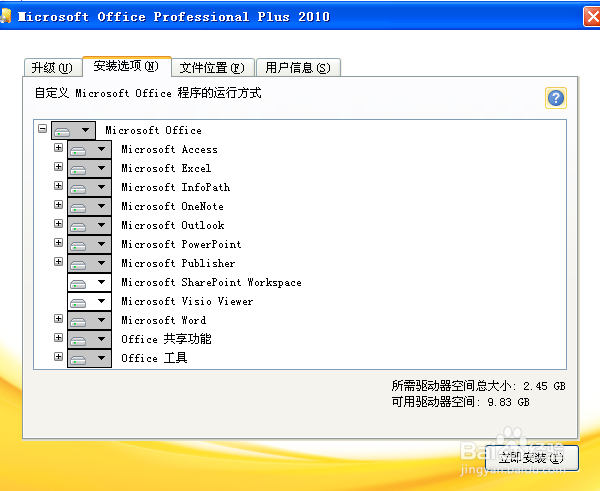Select the Office 共享功能 label
The height and width of the screenshot is (491, 600).
[166, 339]
